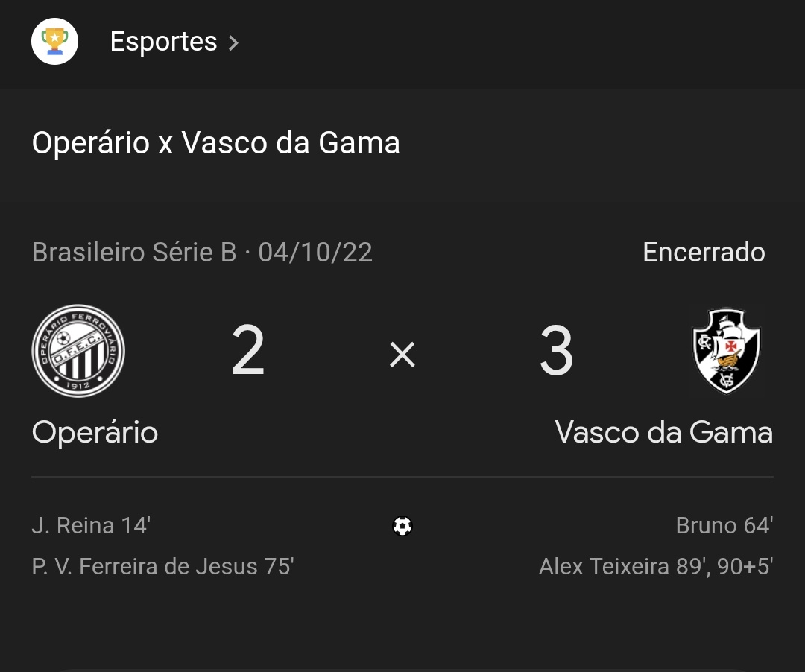The width and height of the screenshot is (805, 672).
Task: Select goal scorer Alex Teixeira
Action: pos(655,567)
